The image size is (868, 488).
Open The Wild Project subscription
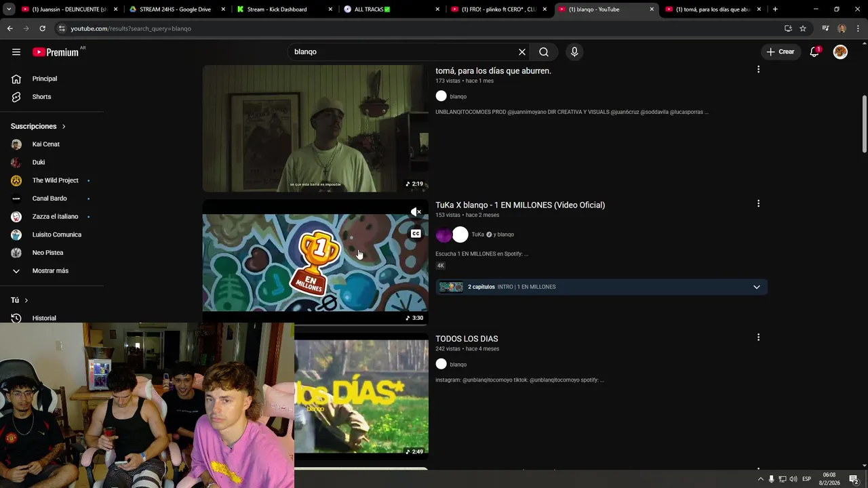(52, 180)
